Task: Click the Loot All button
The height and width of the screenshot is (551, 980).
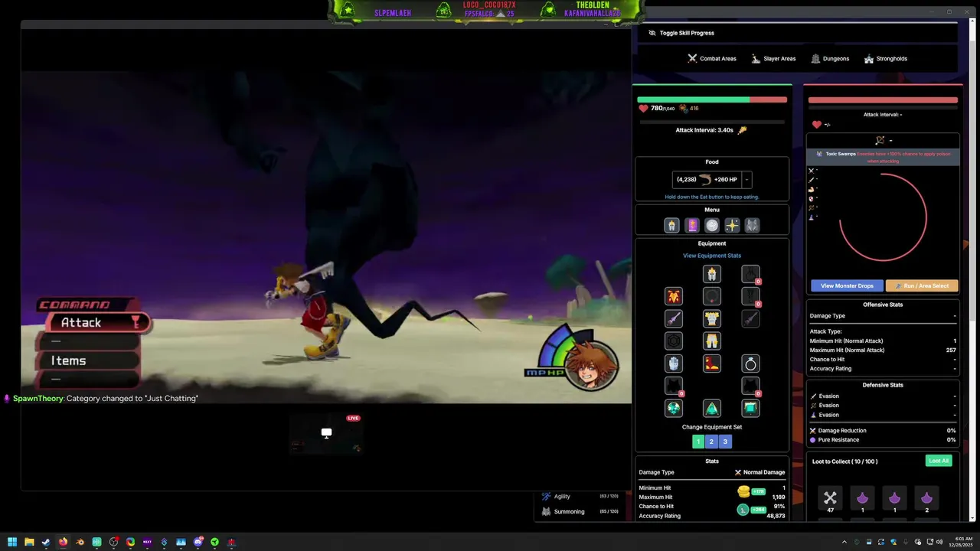Action: point(939,461)
